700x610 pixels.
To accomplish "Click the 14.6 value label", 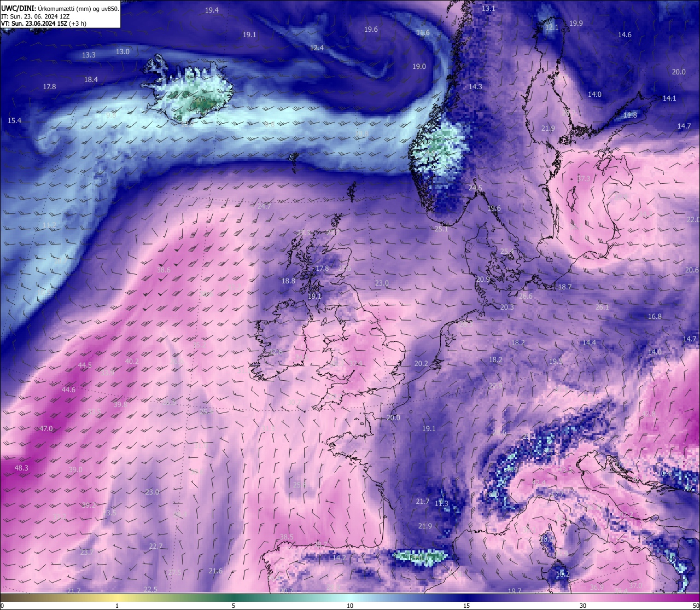I will (625, 35).
